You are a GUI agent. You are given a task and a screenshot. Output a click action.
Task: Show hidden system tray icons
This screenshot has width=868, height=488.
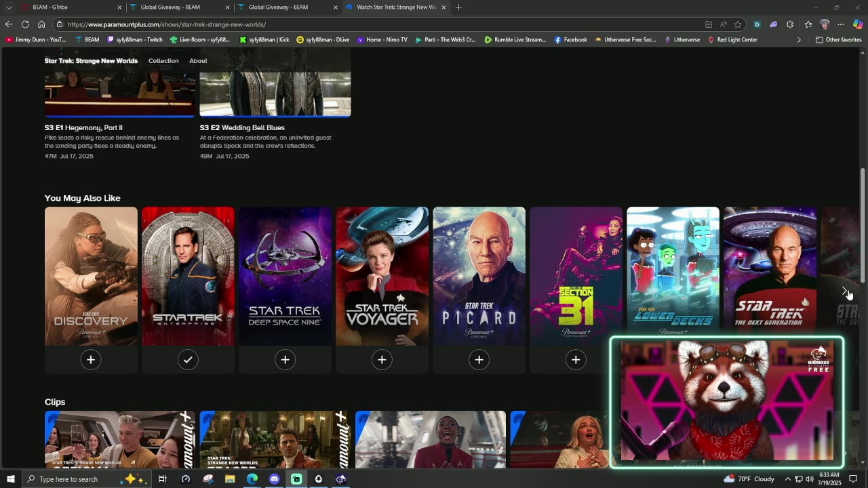click(x=788, y=479)
